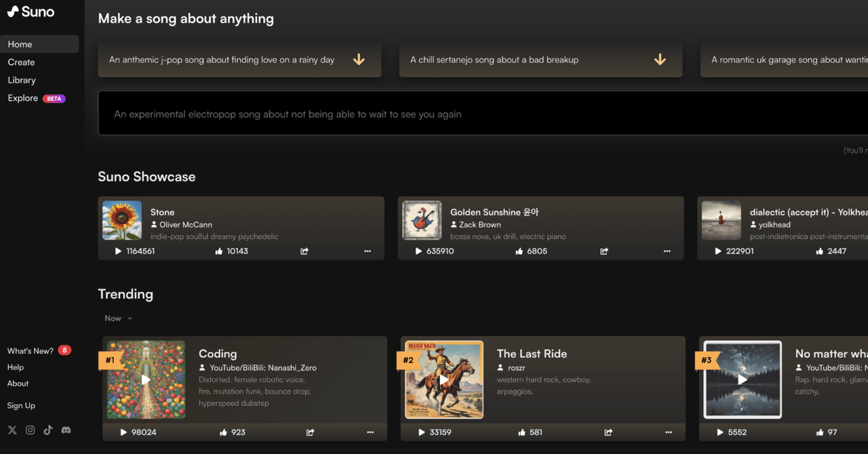Open the X (Twitter) social icon
This screenshot has width=868, height=454.
(x=12, y=430)
